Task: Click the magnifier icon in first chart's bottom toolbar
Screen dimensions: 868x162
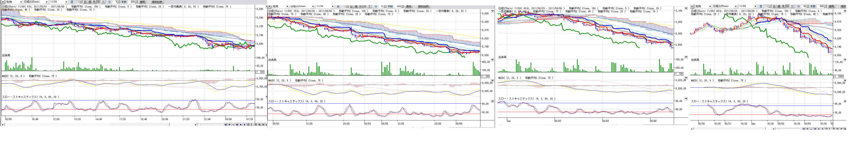Action: click(x=259, y=125)
